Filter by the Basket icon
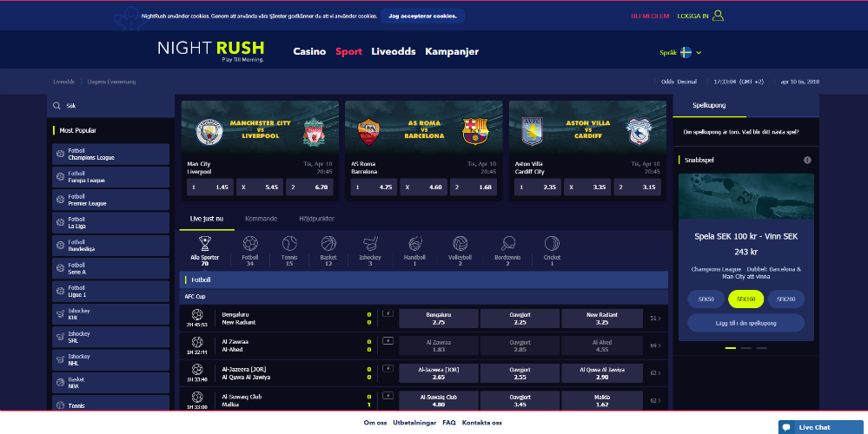Image resolution: width=868 pixels, height=434 pixels. 328,244
